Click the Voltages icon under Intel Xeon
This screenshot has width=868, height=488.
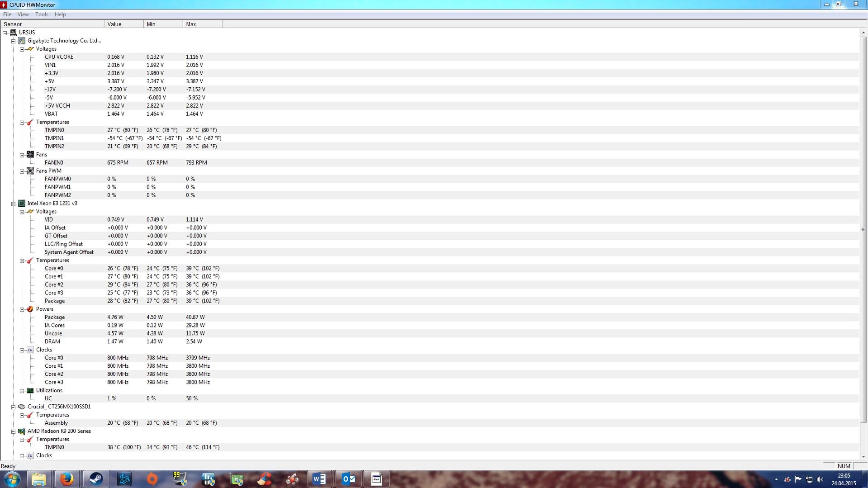coord(30,212)
